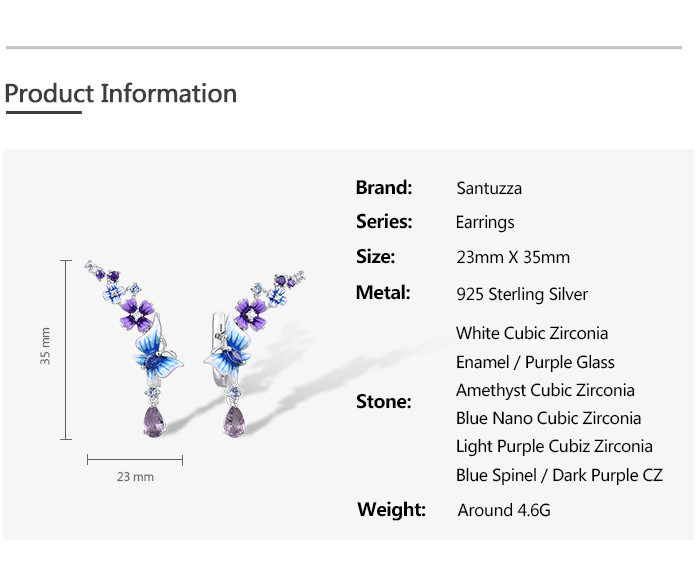Viewport: 700px width, 588px height.
Task: Select the Blue Spinel / Dark Purple CZ line
Action: tap(559, 475)
